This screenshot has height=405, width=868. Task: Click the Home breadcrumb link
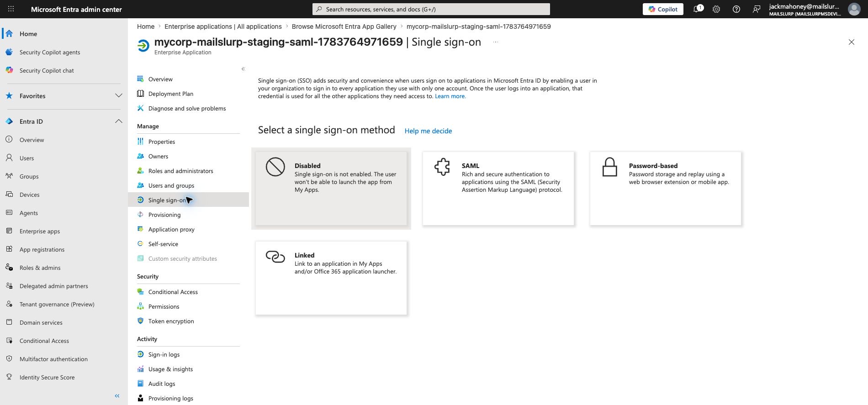coord(146,26)
